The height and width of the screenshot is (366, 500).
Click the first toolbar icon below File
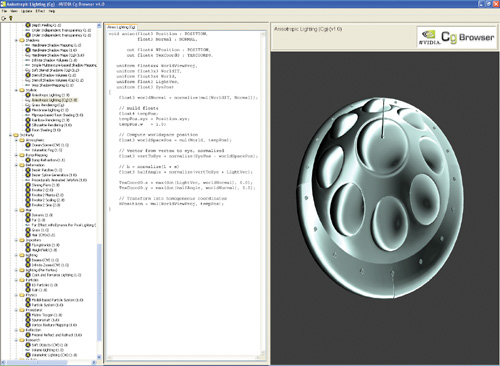(x=4, y=18)
